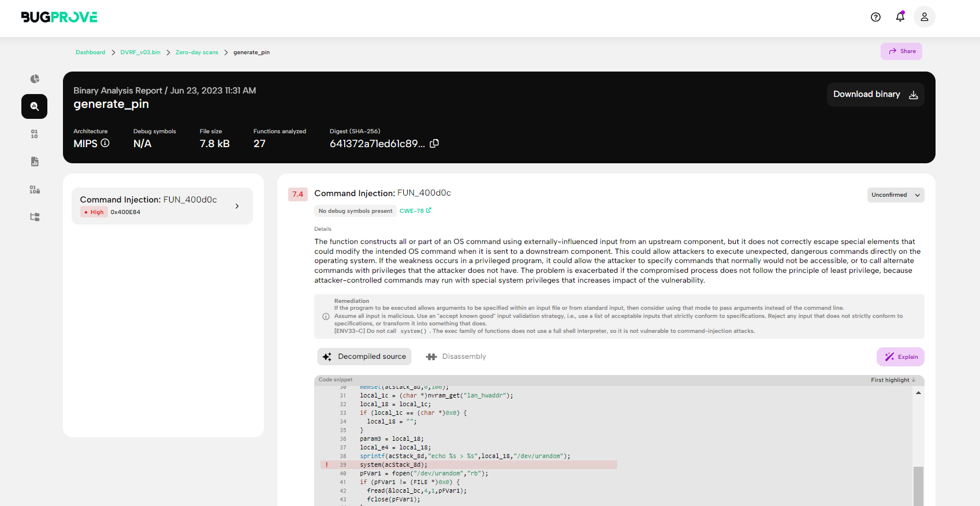Image resolution: width=980 pixels, height=506 pixels.
Task: Open the file tree sidebar icon
Action: (35, 217)
